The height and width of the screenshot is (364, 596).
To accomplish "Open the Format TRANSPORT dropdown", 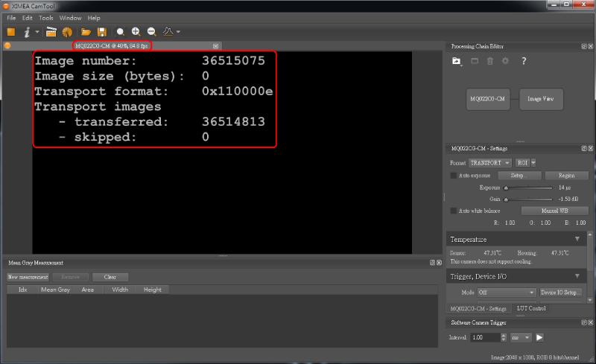I will [x=489, y=162].
